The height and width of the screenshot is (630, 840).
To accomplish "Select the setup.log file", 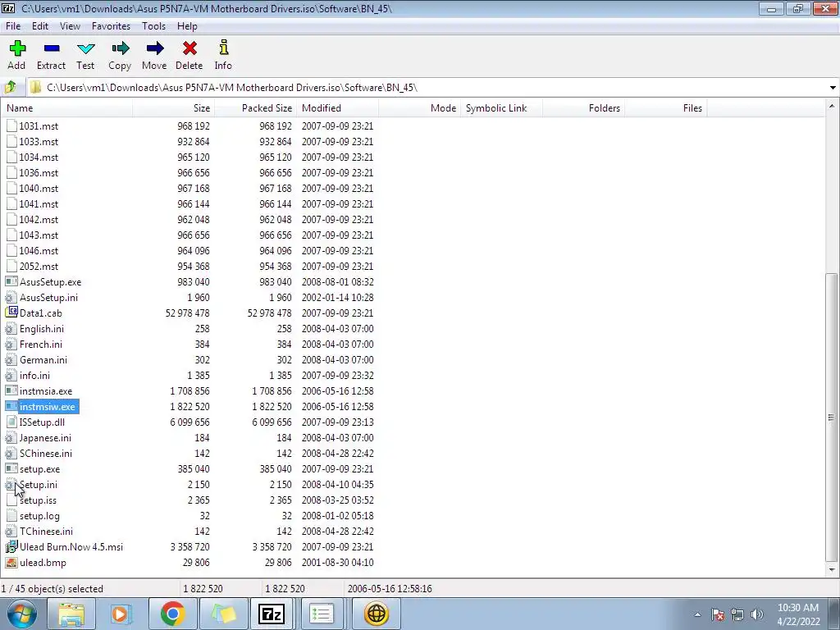I will pos(39,515).
